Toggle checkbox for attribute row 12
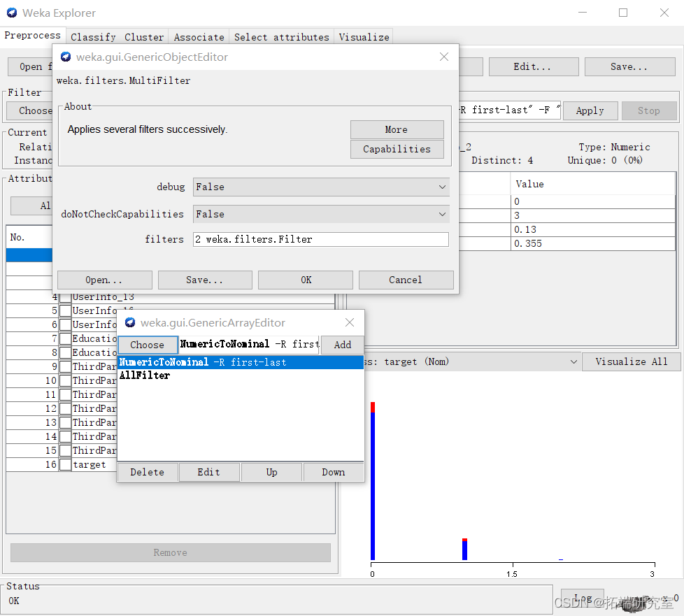 point(65,409)
